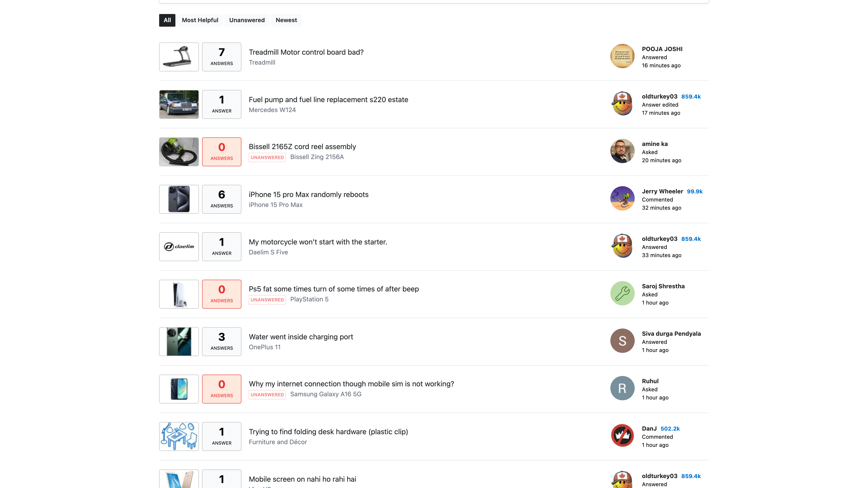Click the 6 Answers box for the iPhone question

point(222,199)
